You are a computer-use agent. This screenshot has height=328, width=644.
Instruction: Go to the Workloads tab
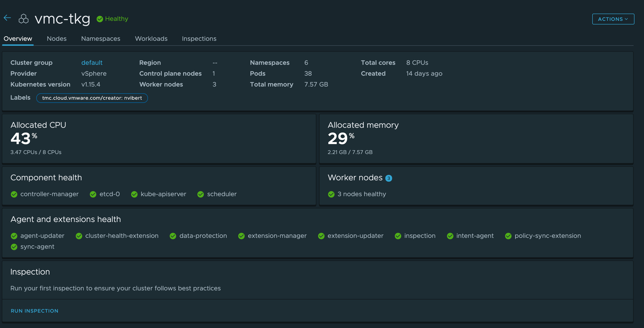click(151, 39)
